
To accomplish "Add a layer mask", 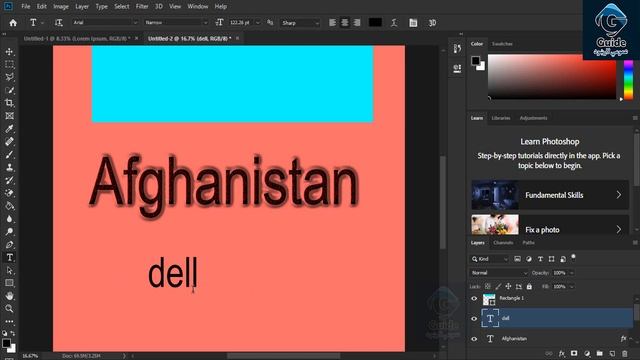I will (574, 353).
